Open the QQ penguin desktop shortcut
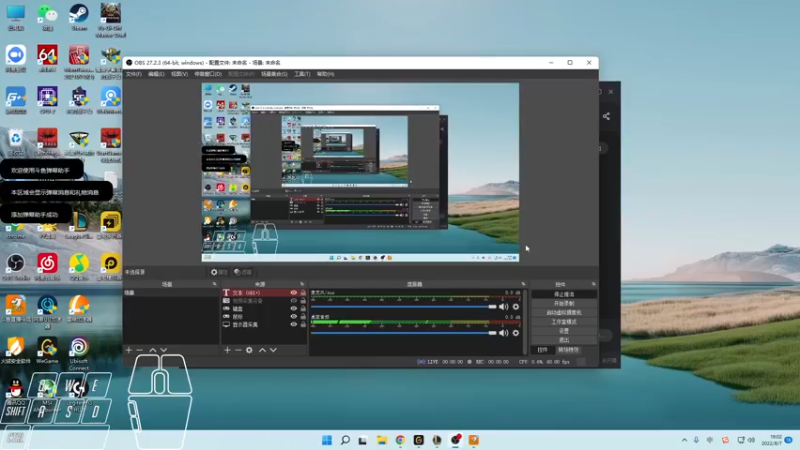 [16, 392]
